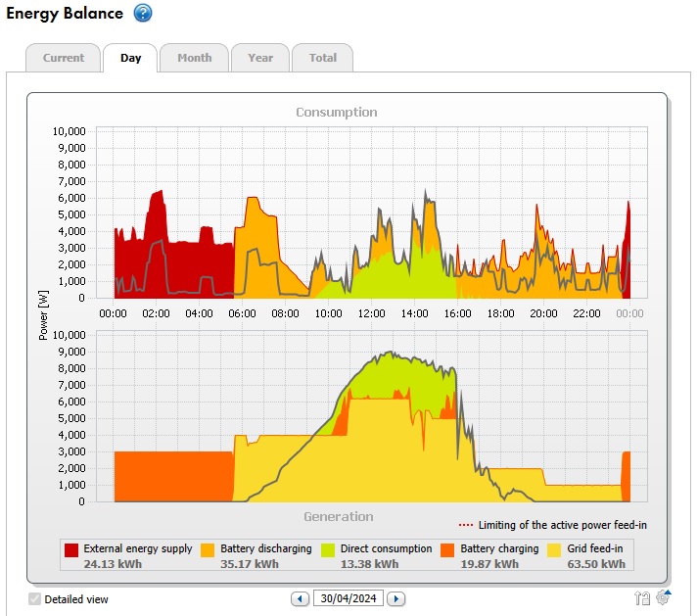This screenshot has width=698, height=616.
Task: Click Grid feed-in yellow swatch
Action: tap(554, 550)
